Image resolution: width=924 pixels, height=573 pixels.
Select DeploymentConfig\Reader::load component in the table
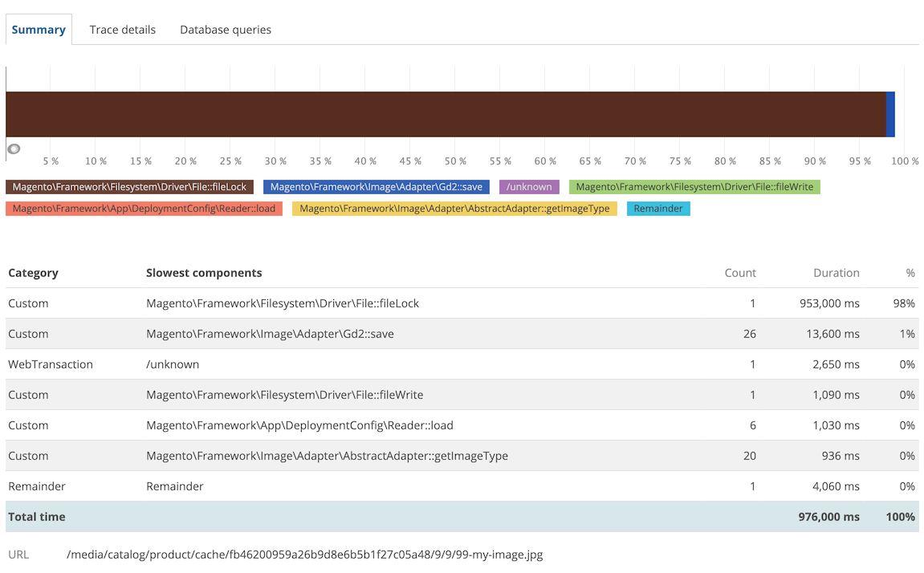[299, 425]
